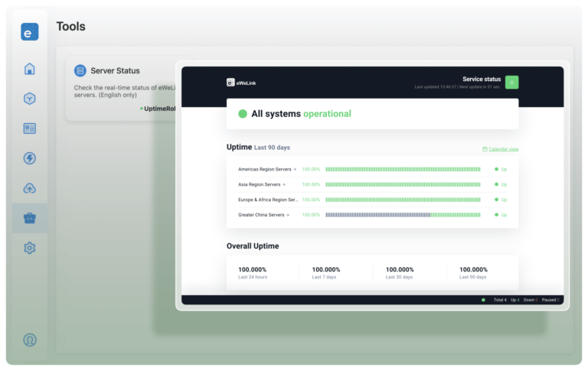588x371 pixels.
Task: Click the eWeLink logo in status page
Action: point(241,83)
